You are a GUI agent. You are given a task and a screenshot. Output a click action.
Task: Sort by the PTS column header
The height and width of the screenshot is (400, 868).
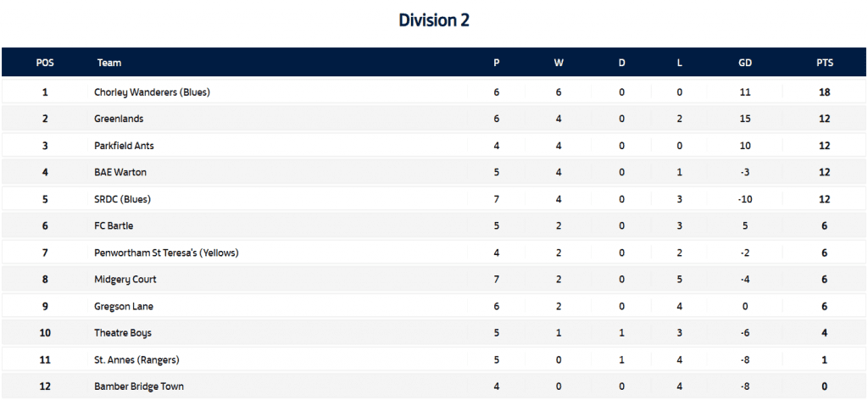[x=824, y=63]
